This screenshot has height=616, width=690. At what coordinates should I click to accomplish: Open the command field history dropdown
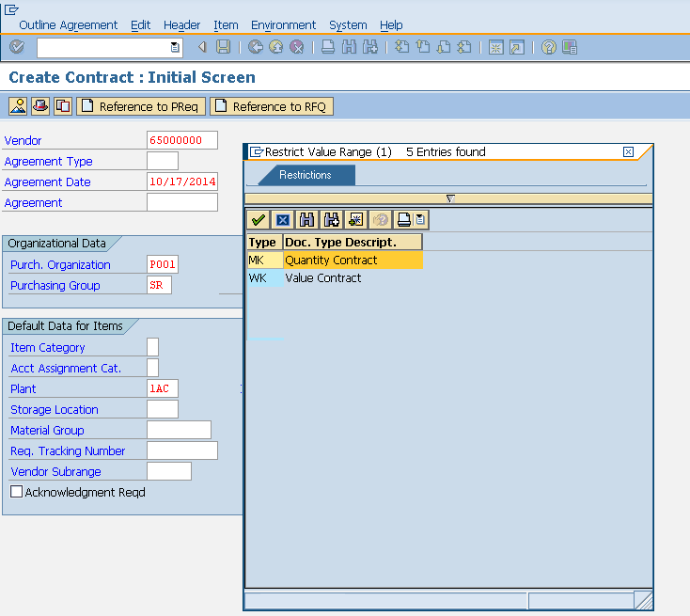[x=175, y=47]
